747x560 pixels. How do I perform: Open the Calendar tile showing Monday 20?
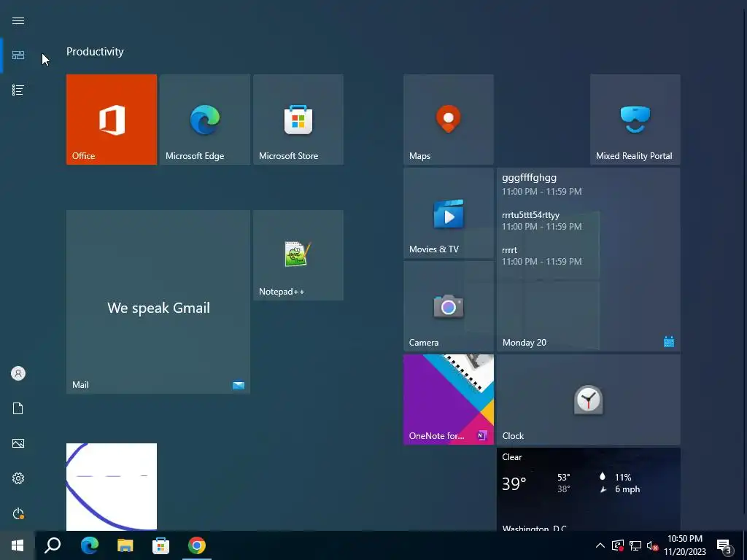click(x=589, y=260)
